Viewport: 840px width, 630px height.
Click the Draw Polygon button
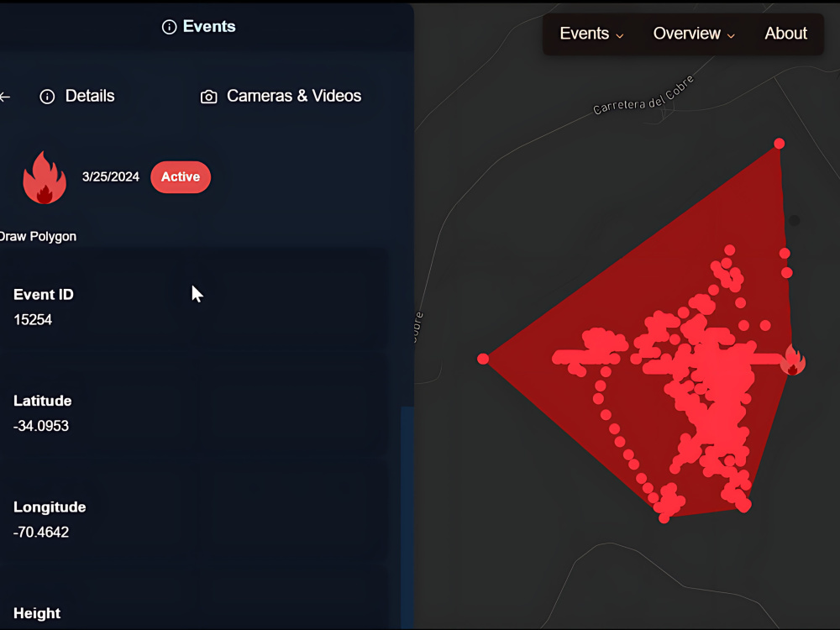(x=38, y=236)
